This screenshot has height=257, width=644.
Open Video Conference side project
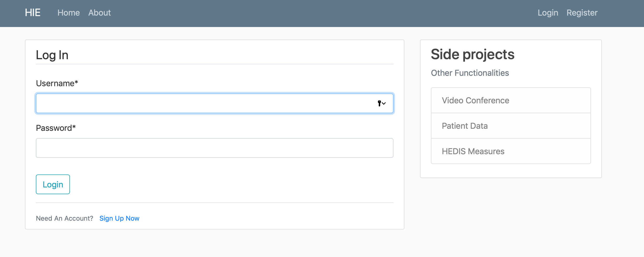click(475, 100)
